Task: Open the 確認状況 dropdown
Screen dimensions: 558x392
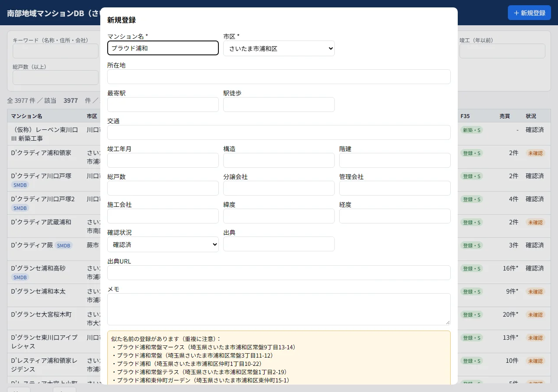Action: [163, 244]
